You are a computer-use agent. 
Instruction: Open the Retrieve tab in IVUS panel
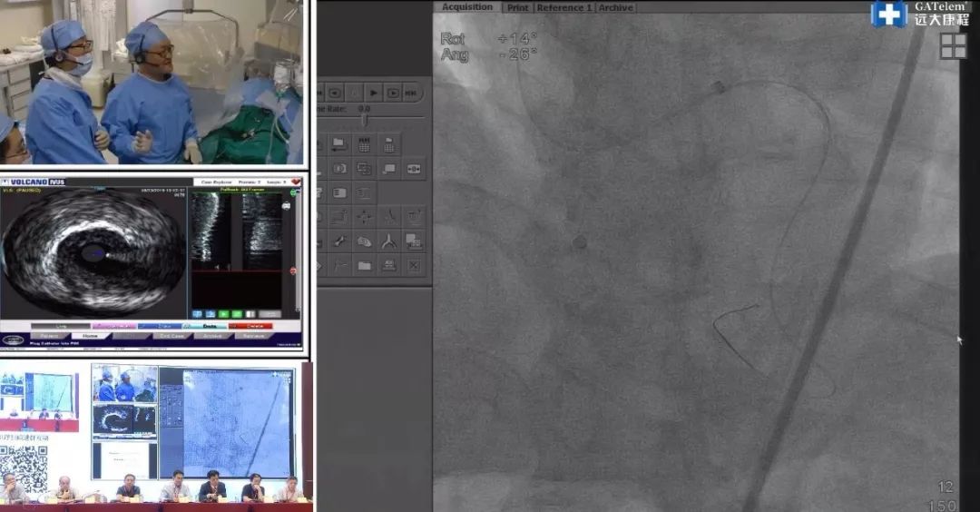click(254, 336)
